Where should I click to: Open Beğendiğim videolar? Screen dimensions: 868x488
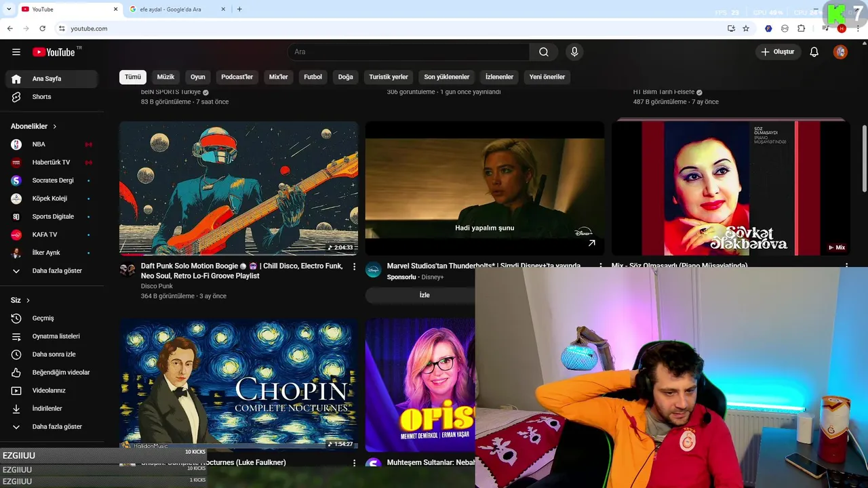point(52,373)
